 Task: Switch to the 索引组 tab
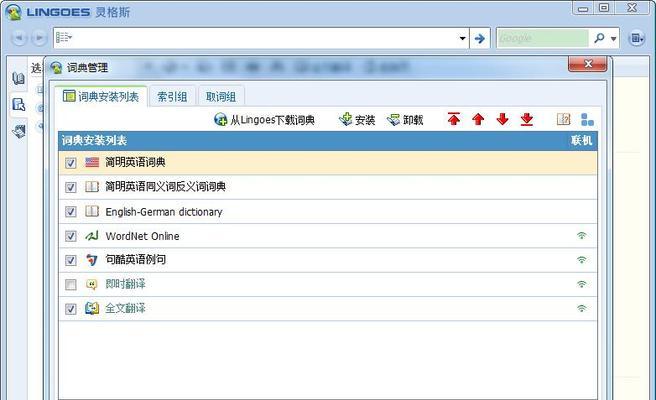[x=172, y=97]
